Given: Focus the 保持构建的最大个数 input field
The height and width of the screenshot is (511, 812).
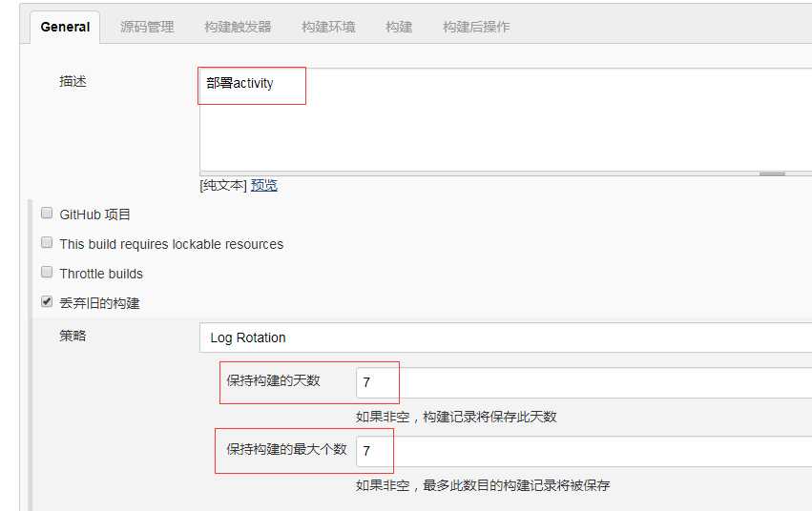Looking at the screenshot, I should 584,452.
